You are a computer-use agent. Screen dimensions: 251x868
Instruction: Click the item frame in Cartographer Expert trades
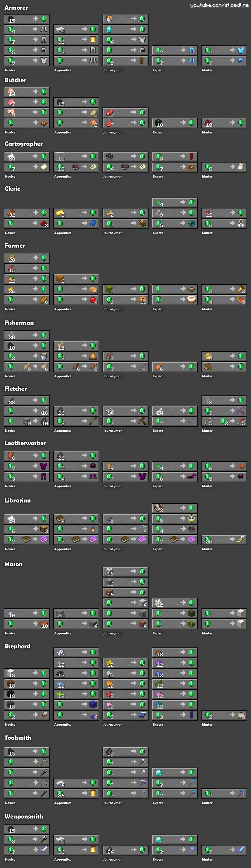pyautogui.click(x=192, y=166)
